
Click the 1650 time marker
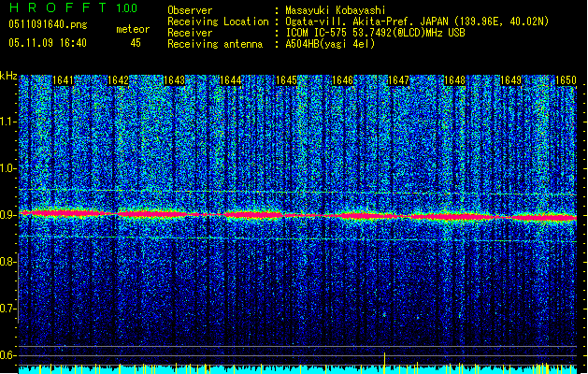pos(565,81)
